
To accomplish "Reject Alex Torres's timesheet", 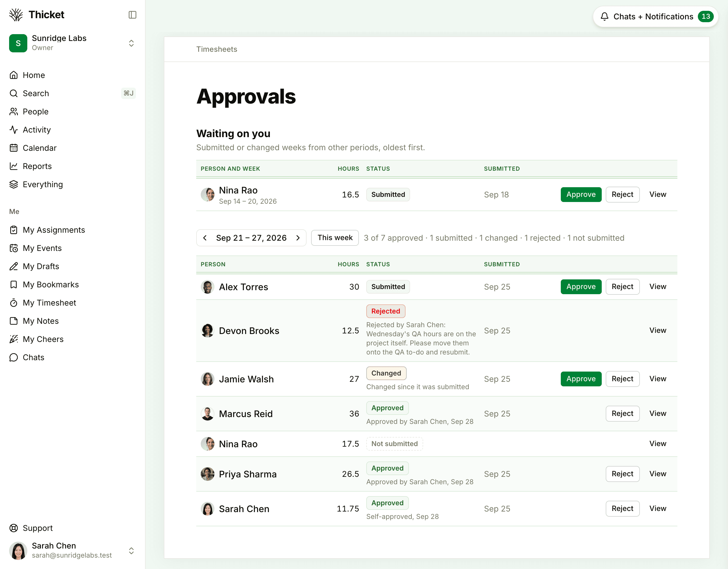I will (x=622, y=287).
